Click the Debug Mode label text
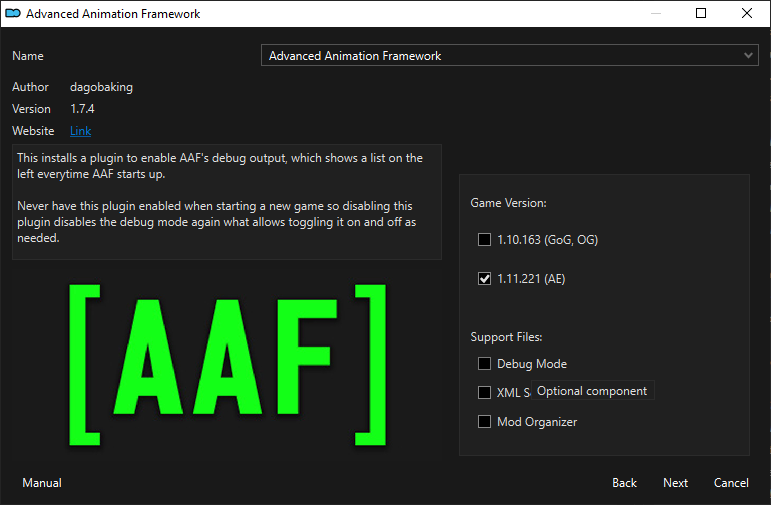Viewport: 771px width, 505px height. pyautogui.click(x=532, y=364)
